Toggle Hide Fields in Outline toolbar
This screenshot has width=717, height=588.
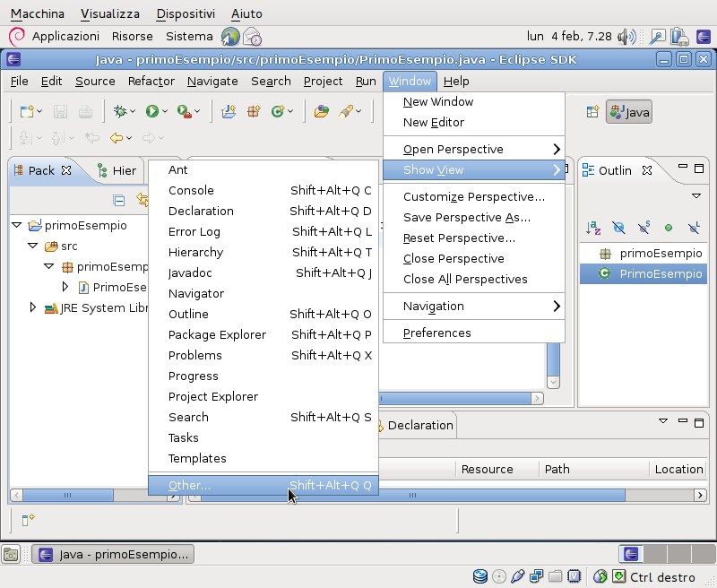click(x=618, y=228)
